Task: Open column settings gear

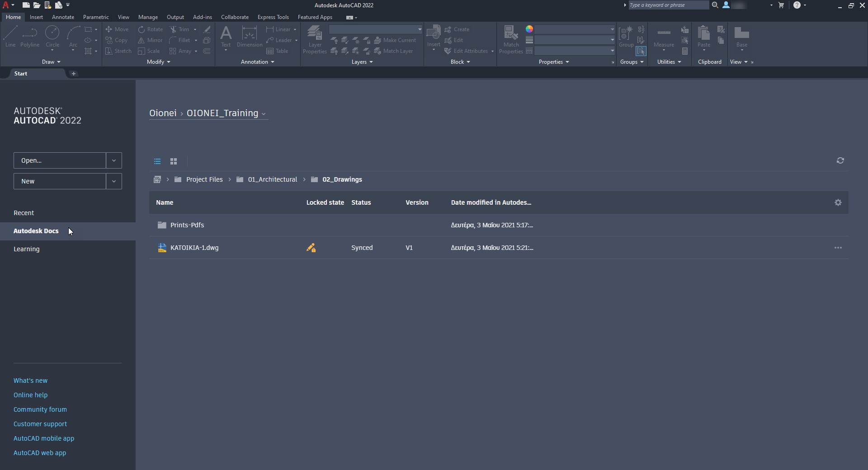Action: 838,202
